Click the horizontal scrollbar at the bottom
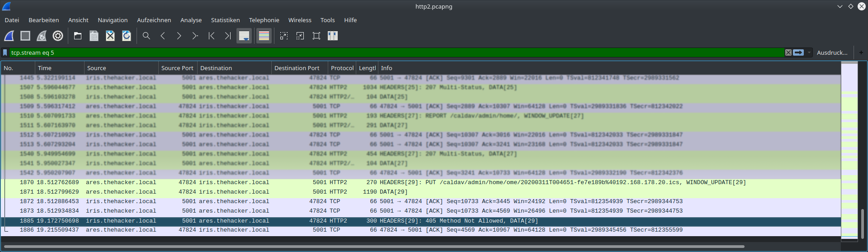The height and width of the screenshot is (252, 868). click(x=374, y=247)
